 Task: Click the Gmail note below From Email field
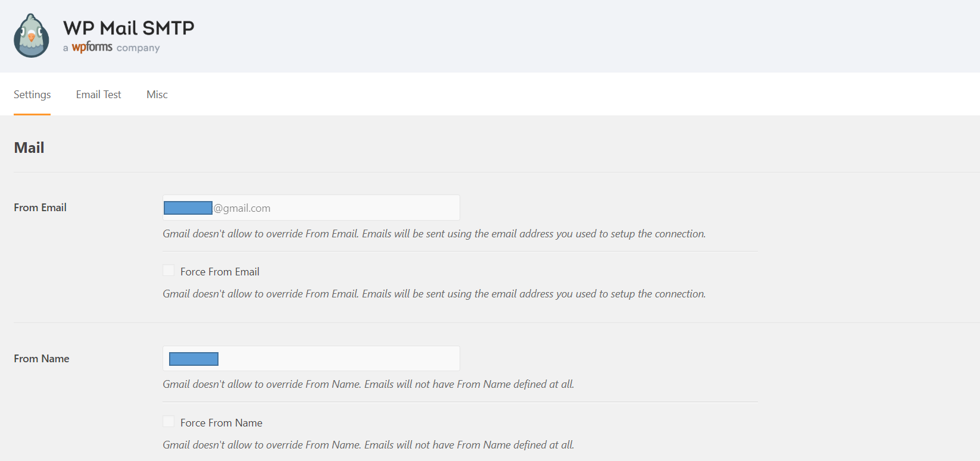pyautogui.click(x=434, y=234)
